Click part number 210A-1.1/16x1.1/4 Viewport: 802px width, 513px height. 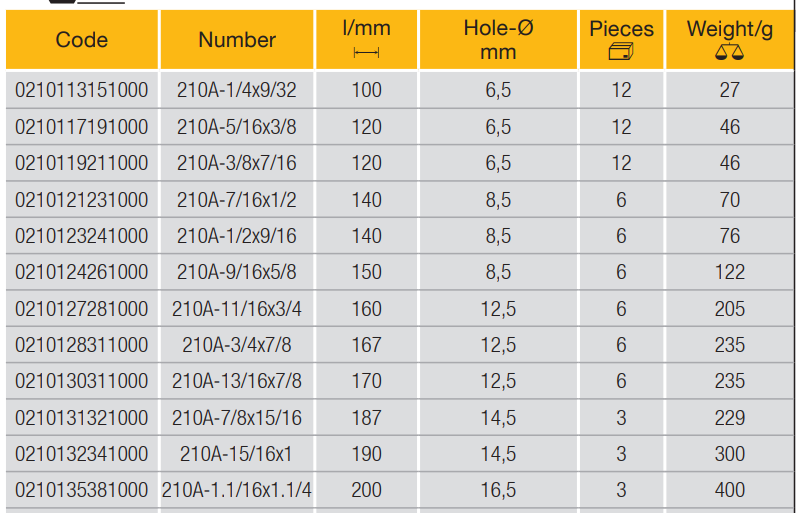(x=237, y=490)
